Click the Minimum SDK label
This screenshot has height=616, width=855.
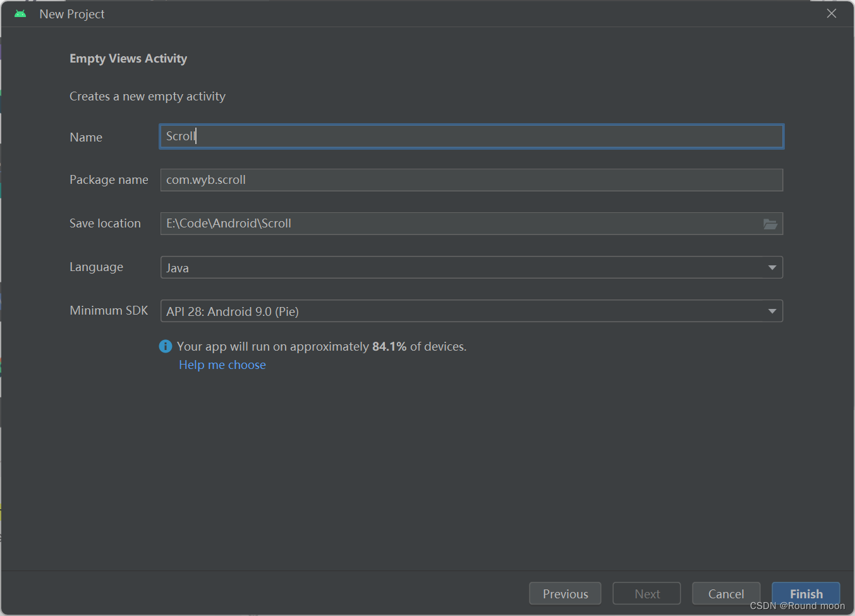[x=109, y=310]
